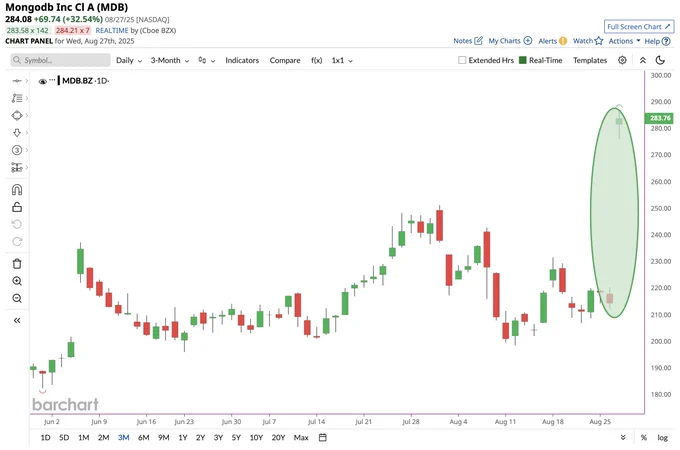The image size is (680, 450).
Task: Select the 20Y range tab
Action: (278, 437)
